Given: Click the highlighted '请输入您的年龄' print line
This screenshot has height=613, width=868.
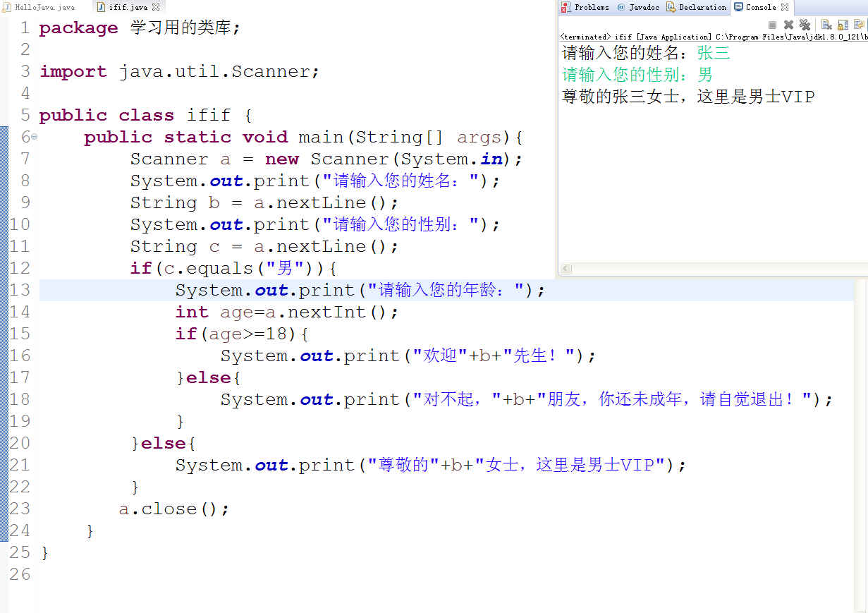Looking at the screenshot, I should click(360, 291).
